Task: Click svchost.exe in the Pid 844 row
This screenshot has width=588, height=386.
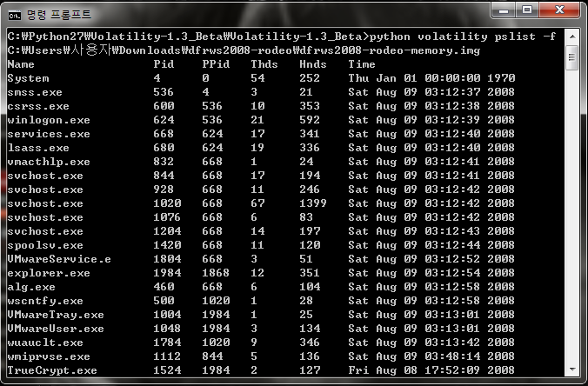Action: 45,176
